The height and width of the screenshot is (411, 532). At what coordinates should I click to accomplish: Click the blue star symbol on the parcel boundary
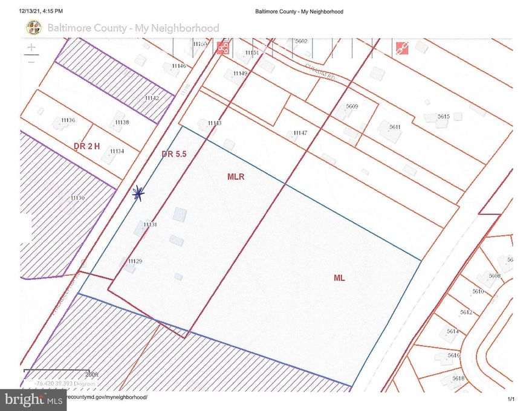[138, 194]
